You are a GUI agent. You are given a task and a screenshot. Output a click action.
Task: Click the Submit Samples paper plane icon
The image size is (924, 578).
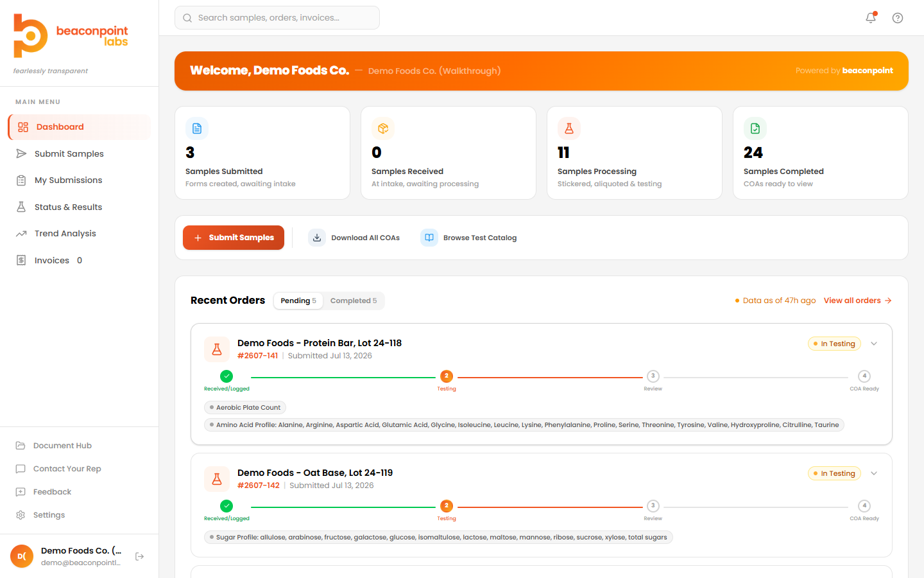(x=21, y=153)
